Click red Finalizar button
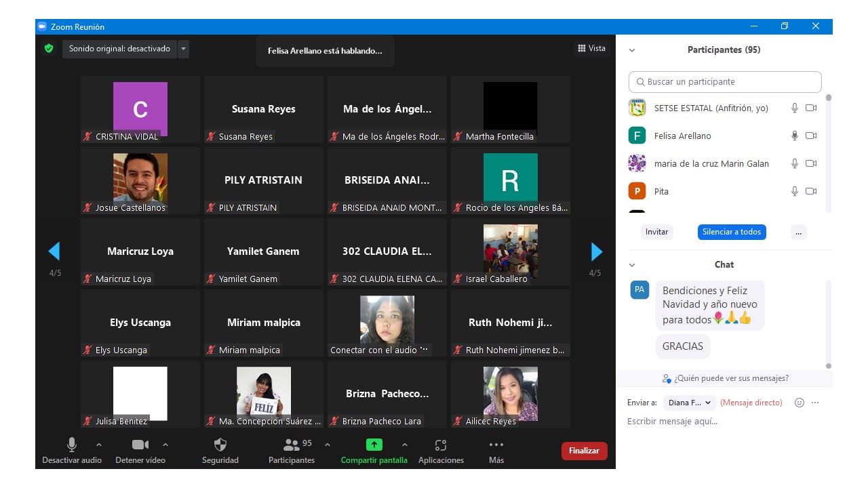The height and width of the screenshot is (488, 868). [x=584, y=451]
